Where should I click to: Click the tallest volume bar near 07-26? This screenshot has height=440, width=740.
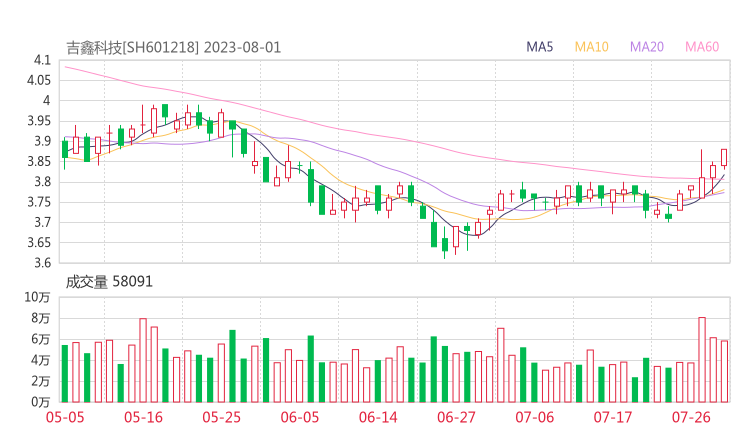click(702, 360)
